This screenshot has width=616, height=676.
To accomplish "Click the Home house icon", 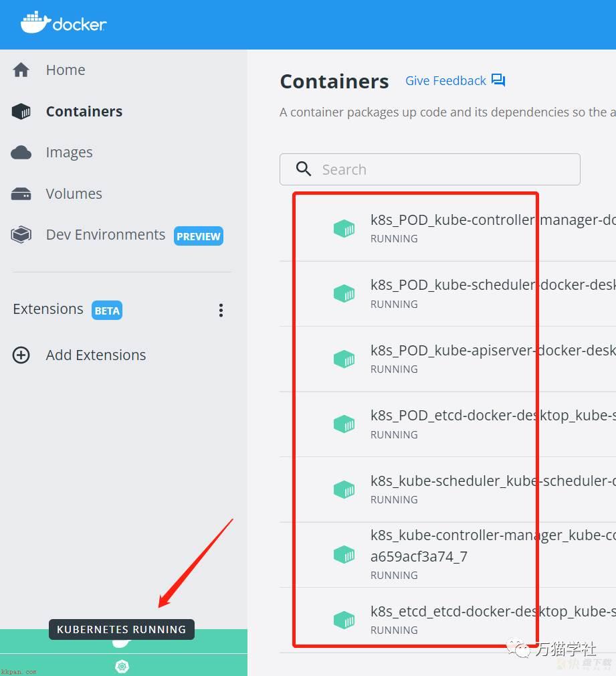I will [21, 70].
